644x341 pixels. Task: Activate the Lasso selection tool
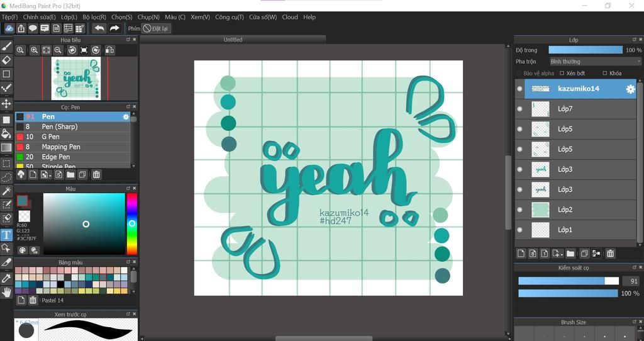6,177
